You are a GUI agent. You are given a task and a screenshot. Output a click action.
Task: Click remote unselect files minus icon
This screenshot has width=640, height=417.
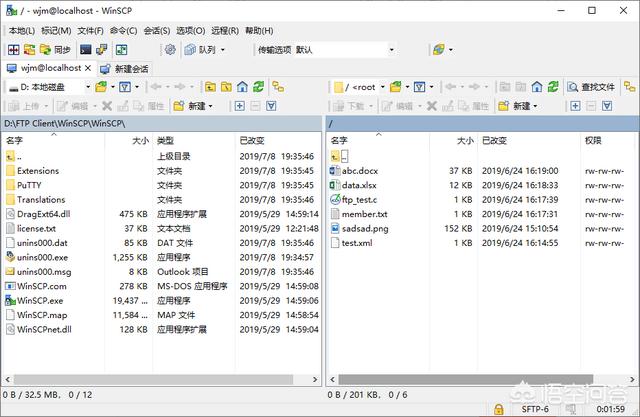591,106
